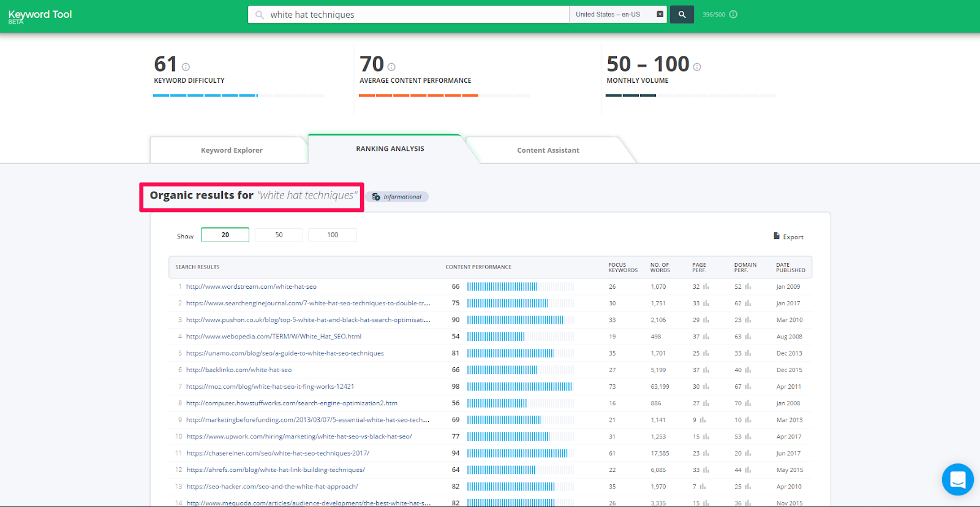The width and height of the screenshot is (980, 507).
Task: Click domain perf chart icon in backlinko row
Action: click(748, 370)
